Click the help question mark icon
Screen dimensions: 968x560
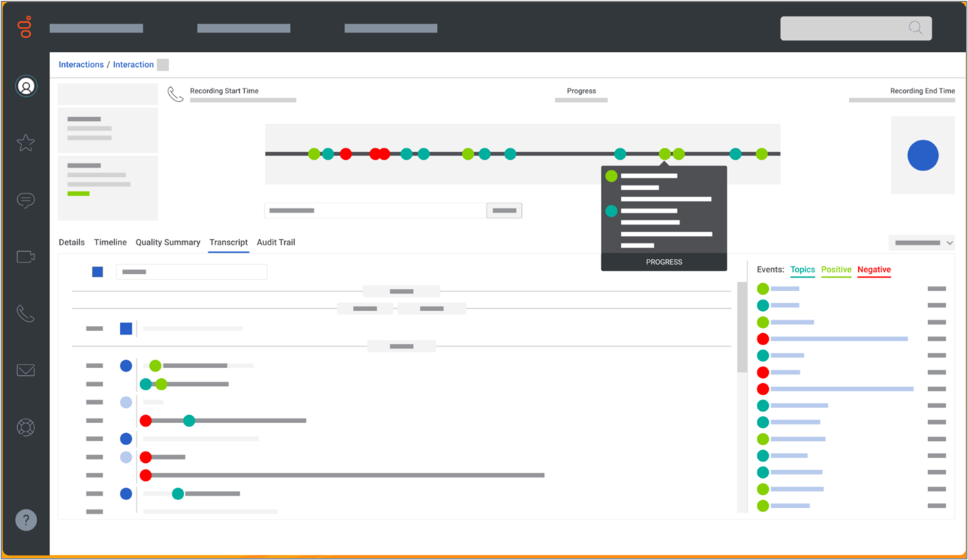point(26,520)
